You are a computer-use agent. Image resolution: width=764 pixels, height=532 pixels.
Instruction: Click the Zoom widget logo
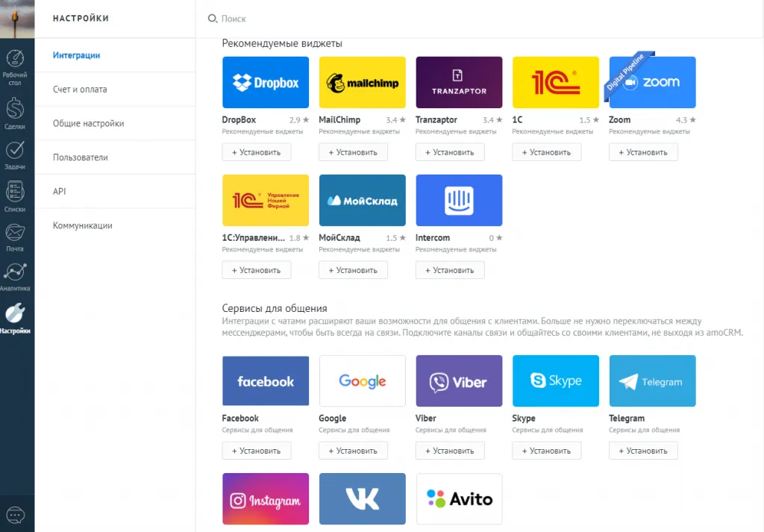652,82
